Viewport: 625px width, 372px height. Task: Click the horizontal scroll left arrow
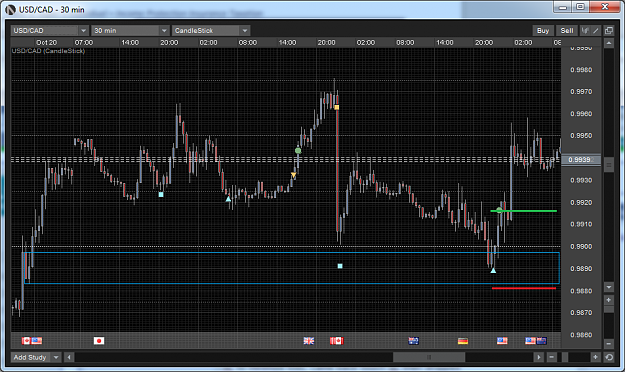69,357
